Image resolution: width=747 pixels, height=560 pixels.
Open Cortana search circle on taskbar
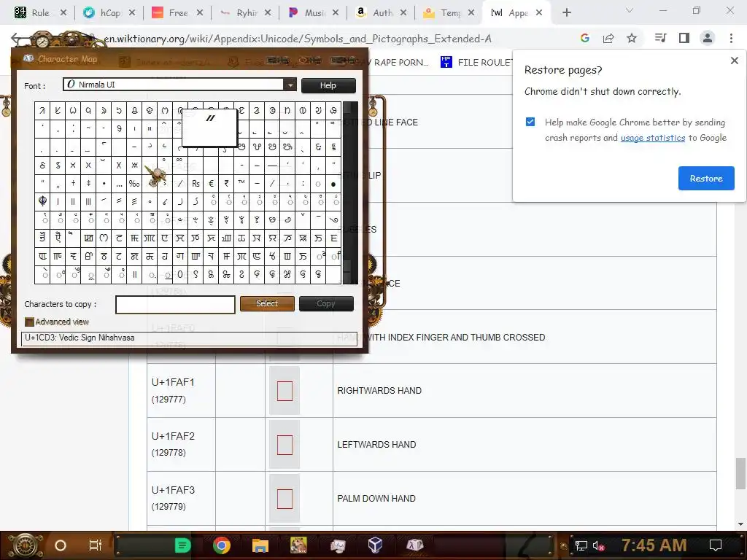pyautogui.click(x=61, y=545)
